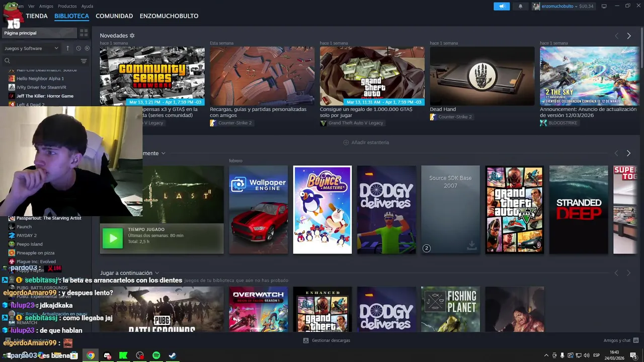Image resolution: width=644 pixels, height=362 pixels.
Task: Open the Stranded Deep game cover
Action: tap(579, 210)
